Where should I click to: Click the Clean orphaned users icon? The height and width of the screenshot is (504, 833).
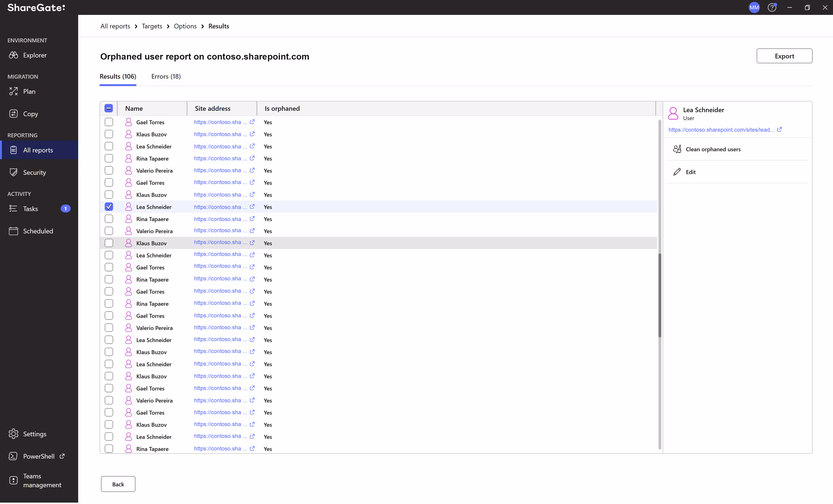coord(677,149)
